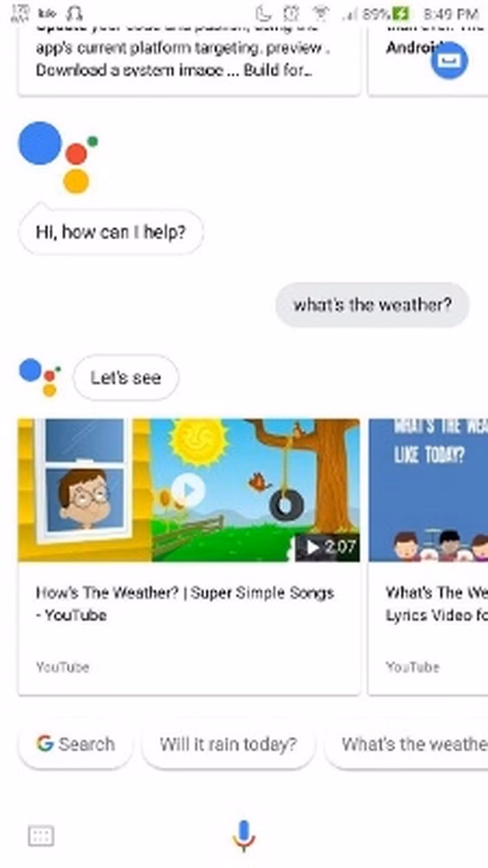488x868 pixels.
Task: Tap the blue inbox floating icon
Action: (x=449, y=60)
